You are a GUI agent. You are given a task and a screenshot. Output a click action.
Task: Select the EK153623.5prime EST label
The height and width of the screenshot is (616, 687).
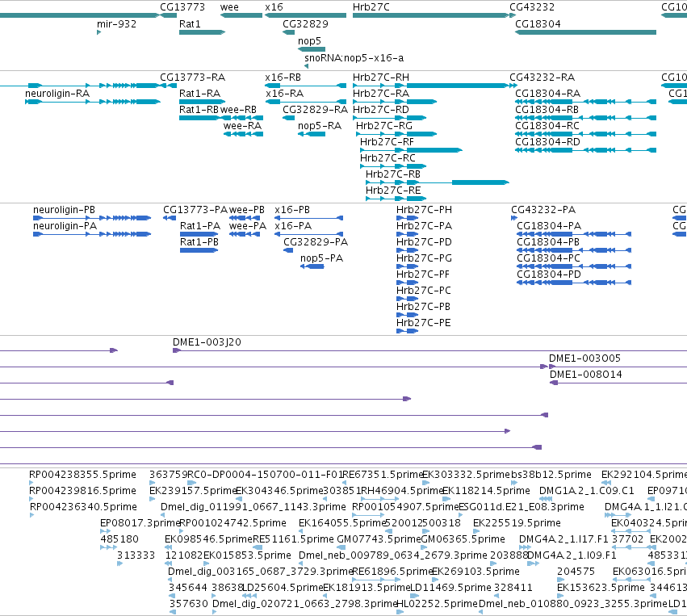point(601,588)
